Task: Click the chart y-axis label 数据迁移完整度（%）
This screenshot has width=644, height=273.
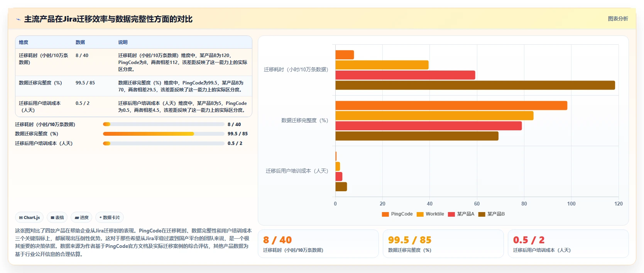Action: [x=305, y=121]
